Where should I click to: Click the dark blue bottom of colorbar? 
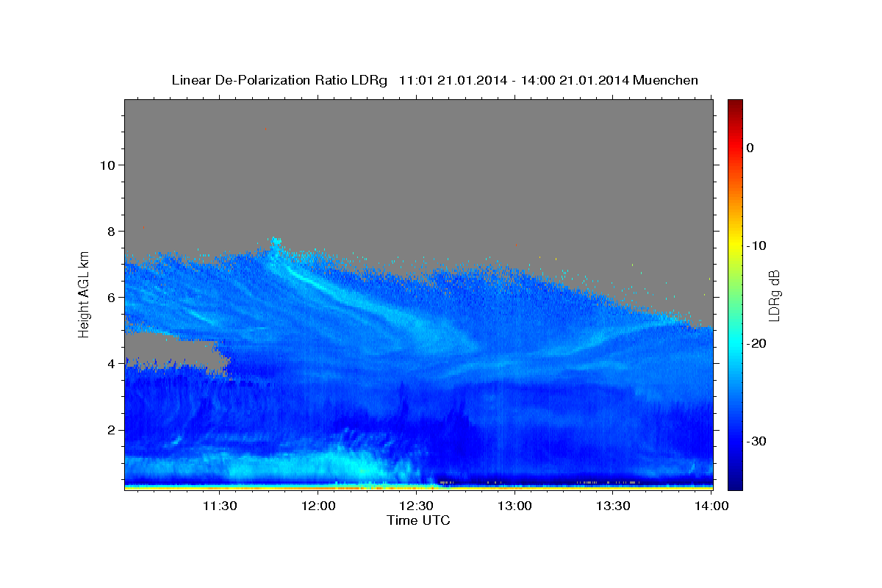coord(735,481)
